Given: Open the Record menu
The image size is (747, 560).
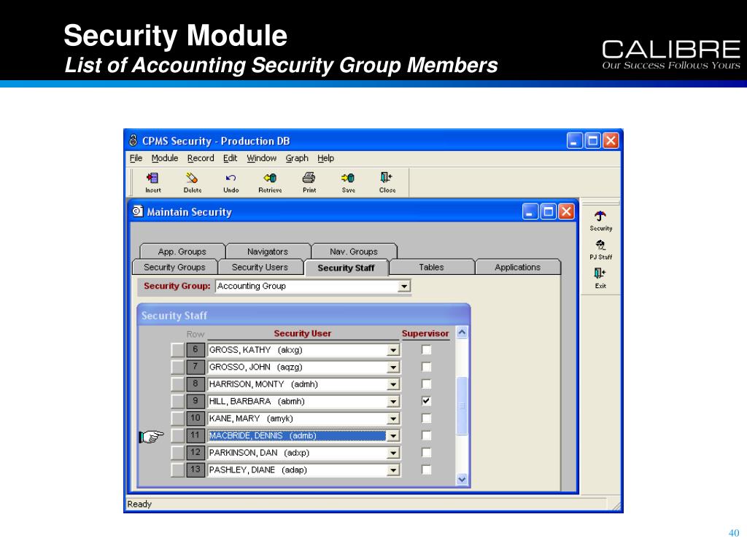Looking at the screenshot, I should pos(201,158).
